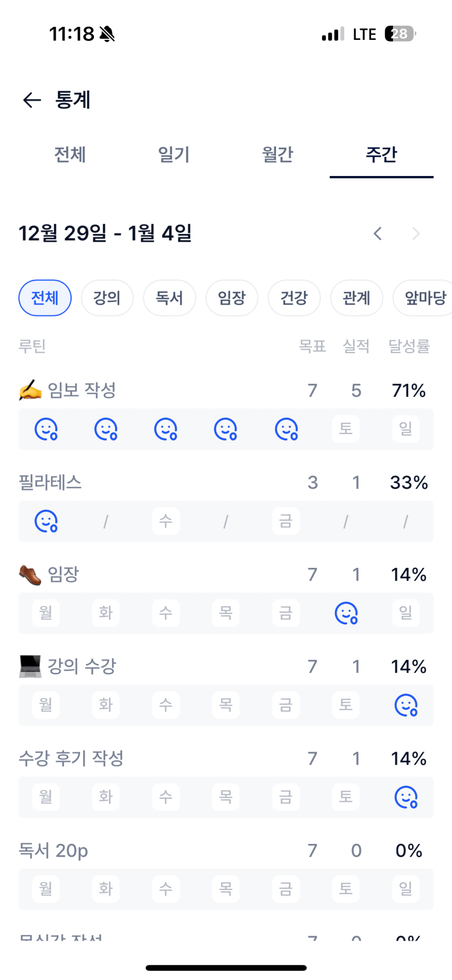Image resolution: width=452 pixels, height=980 pixels.
Task: Go to next week with right chevron
Action: coord(416,234)
